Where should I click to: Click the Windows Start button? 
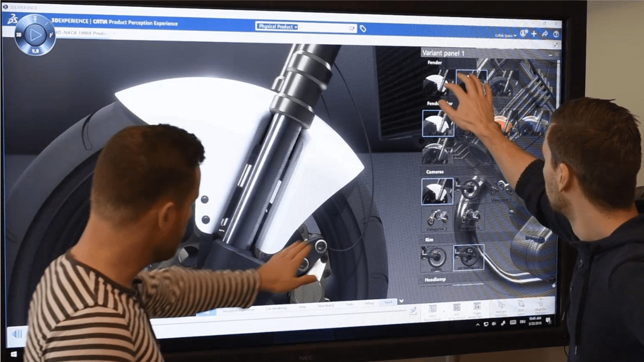click(14, 354)
